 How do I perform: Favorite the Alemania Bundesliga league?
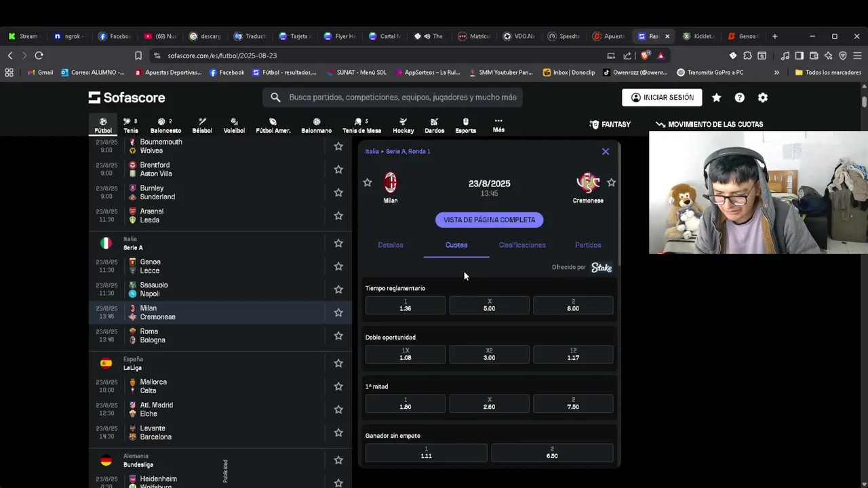pyautogui.click(x=338, y=460)
